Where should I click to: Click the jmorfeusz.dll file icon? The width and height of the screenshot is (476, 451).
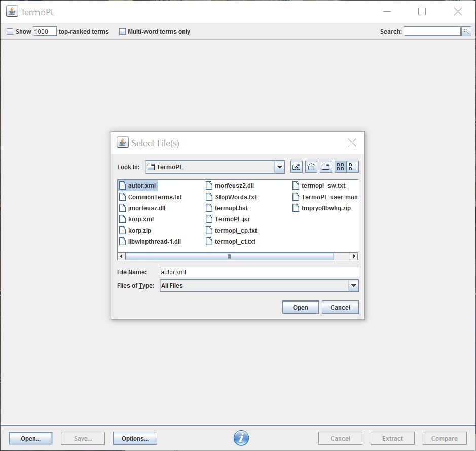point(122,208)
